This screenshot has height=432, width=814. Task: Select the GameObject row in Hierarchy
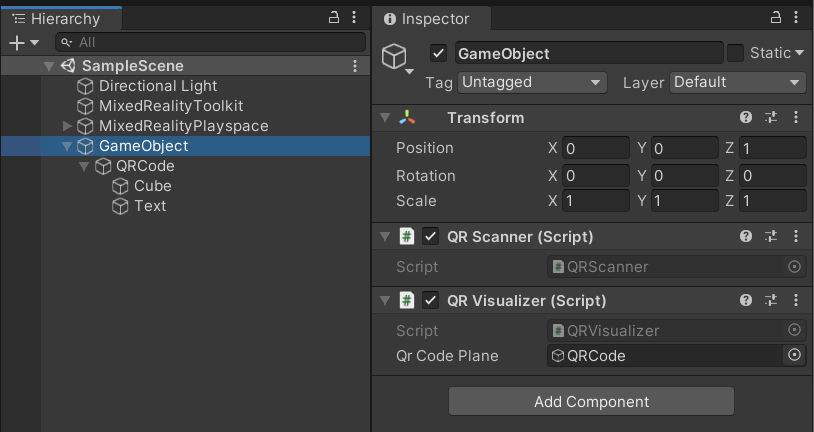(x=185, y=146)
